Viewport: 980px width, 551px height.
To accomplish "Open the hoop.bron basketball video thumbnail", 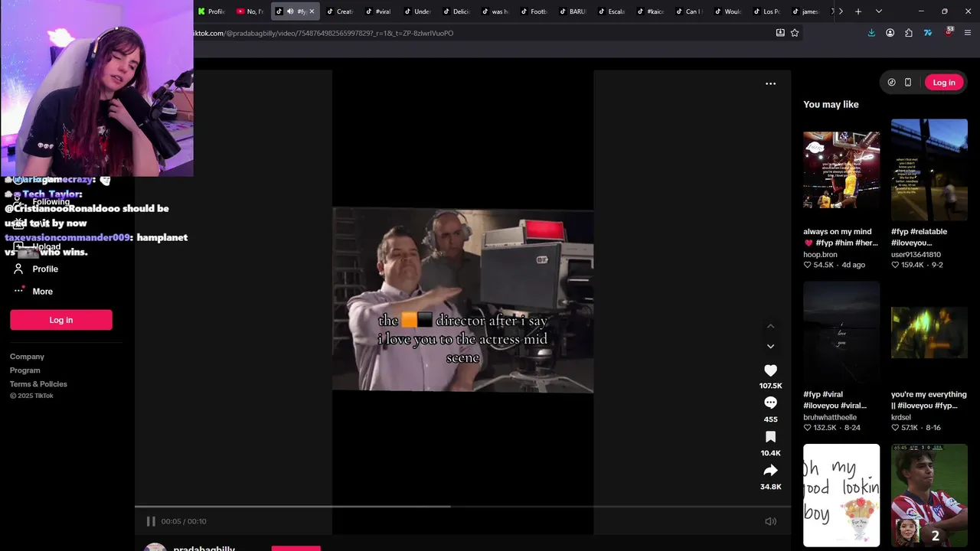I will coord(841,170).
